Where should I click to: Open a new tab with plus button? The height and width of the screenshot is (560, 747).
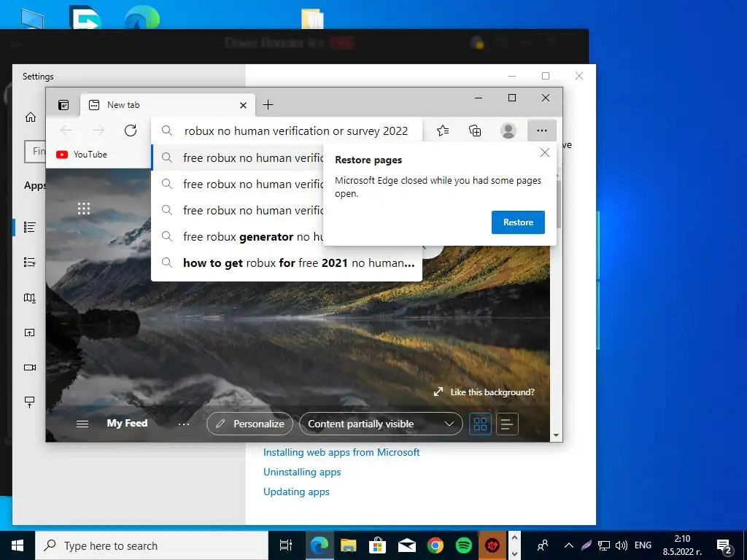point(268,105)
